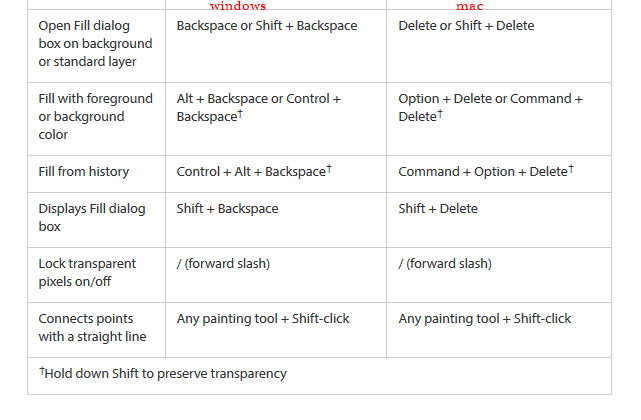
Task: Click the "Control + Alt + Backspace" shortcut text
Action: click(x=254, y=172)
